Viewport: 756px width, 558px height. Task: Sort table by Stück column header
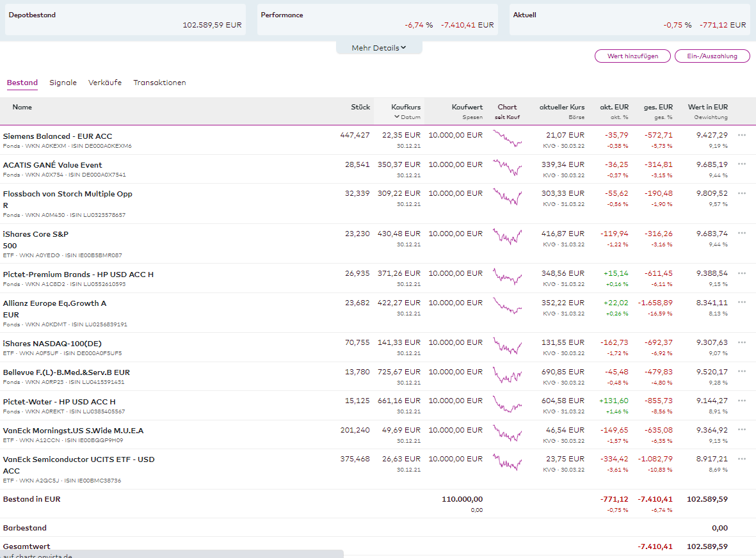[360, 108]
